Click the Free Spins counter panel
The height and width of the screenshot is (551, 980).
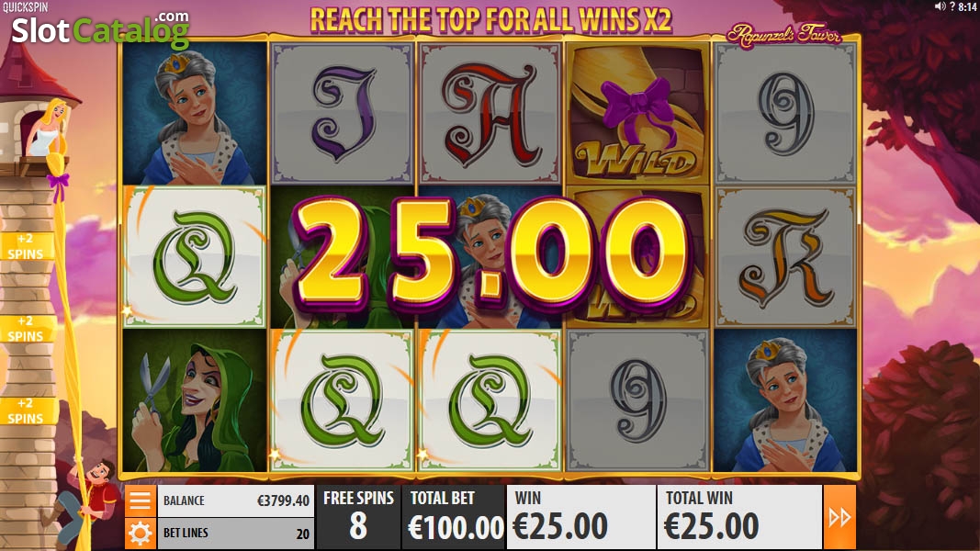click(358, 517)
